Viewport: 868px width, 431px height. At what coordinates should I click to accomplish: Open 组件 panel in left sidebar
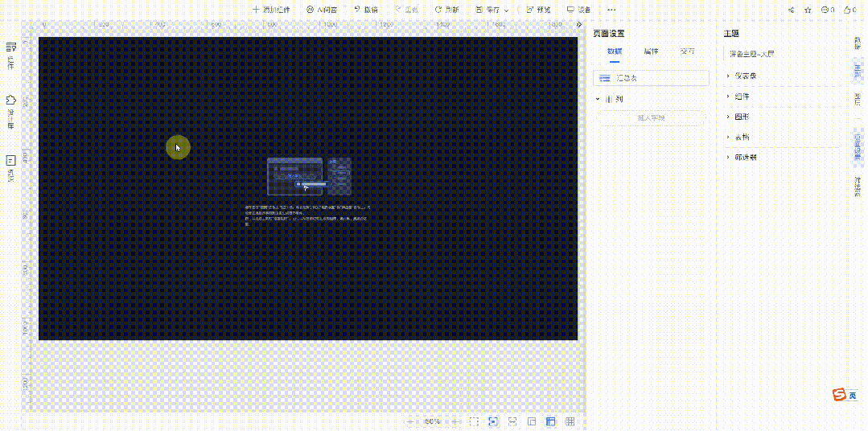[x=10, y=55]
